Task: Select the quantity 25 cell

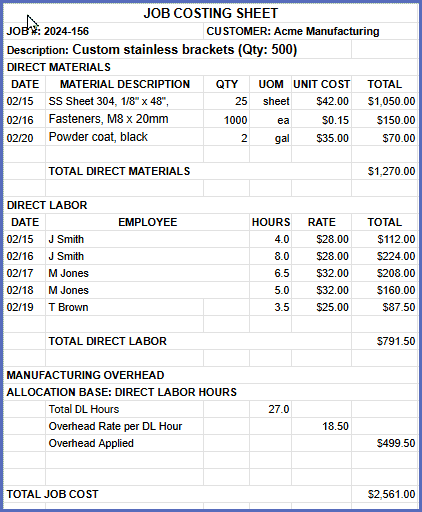Action: click(x=227, y=101)
